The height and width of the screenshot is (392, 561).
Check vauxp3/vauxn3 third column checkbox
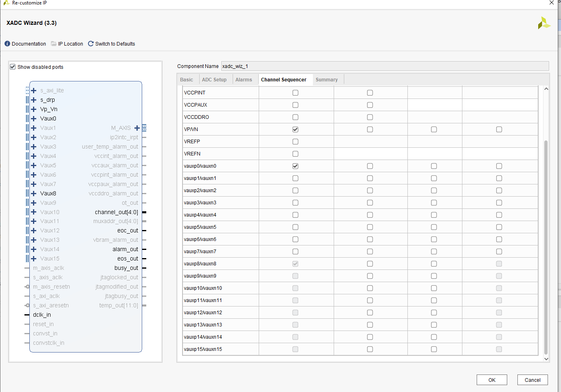click(x=434, y=203)
